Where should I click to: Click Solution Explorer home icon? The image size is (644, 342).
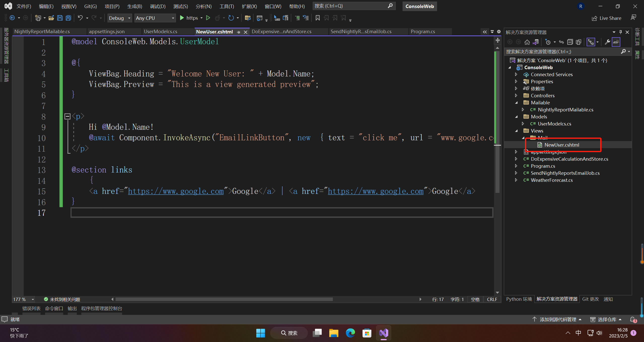pos(527,42)
